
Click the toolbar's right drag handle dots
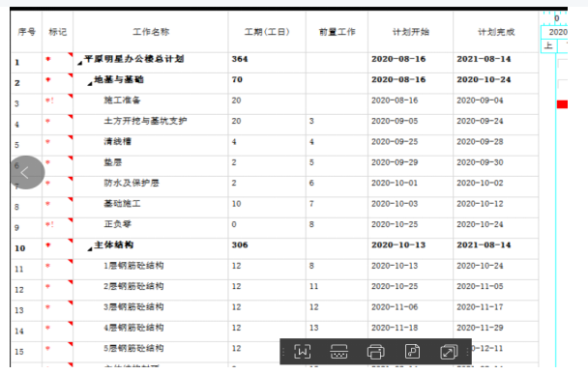click(467, 352)
